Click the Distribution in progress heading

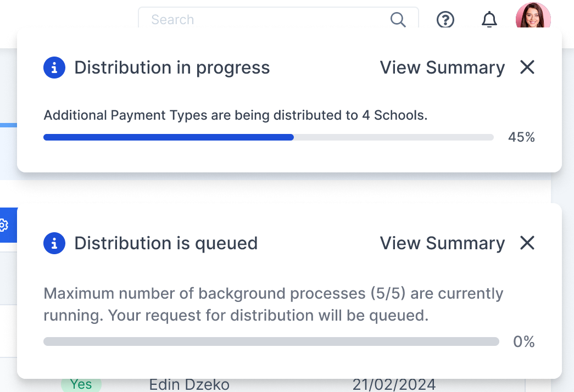pyautogui.click(x=172, y=68)
